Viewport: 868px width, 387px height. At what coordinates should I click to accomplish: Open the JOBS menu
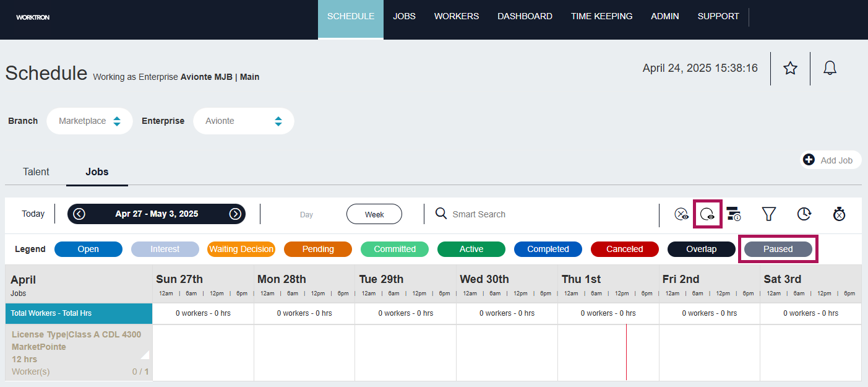click(x=404, y=17)
